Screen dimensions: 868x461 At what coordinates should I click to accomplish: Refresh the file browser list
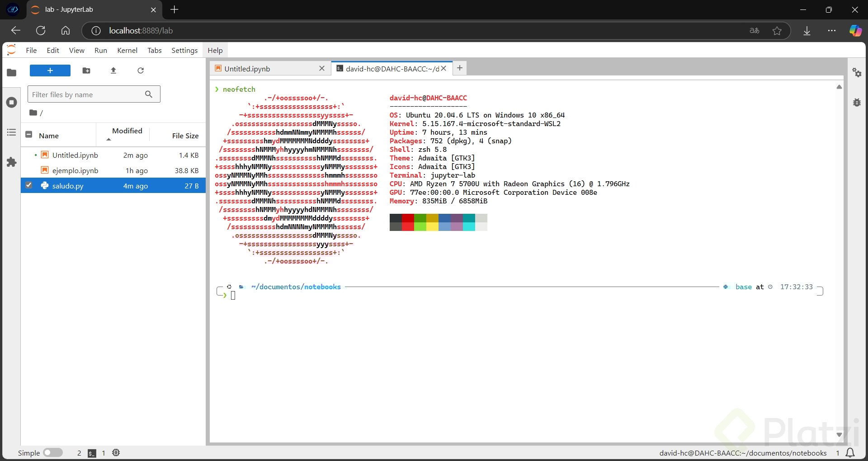click(x=141, y=71)
